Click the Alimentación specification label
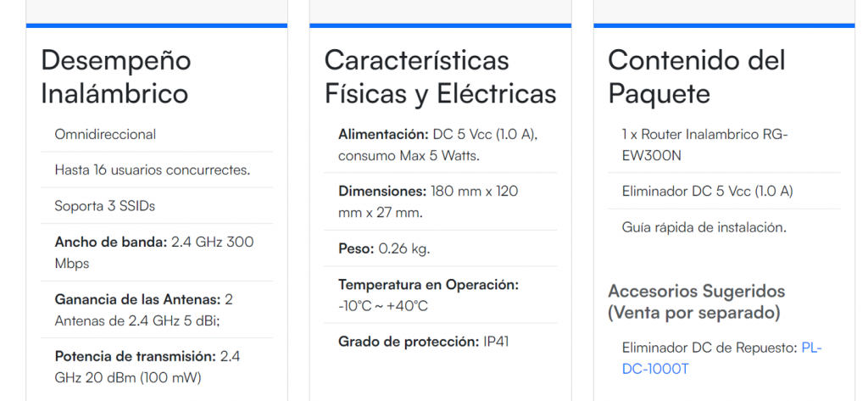Screen dimensions: 868x401 pyautogui.click(x=383, y=134)
